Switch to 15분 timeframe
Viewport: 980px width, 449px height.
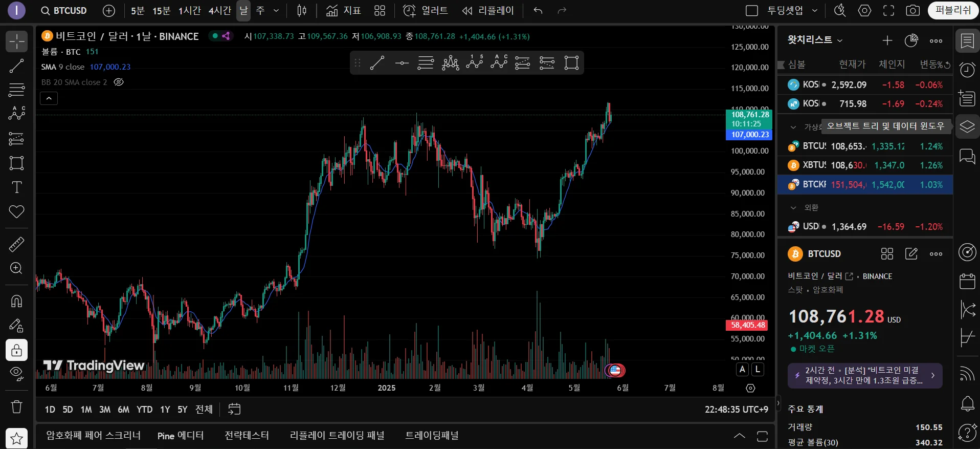(x=161, y=11)
